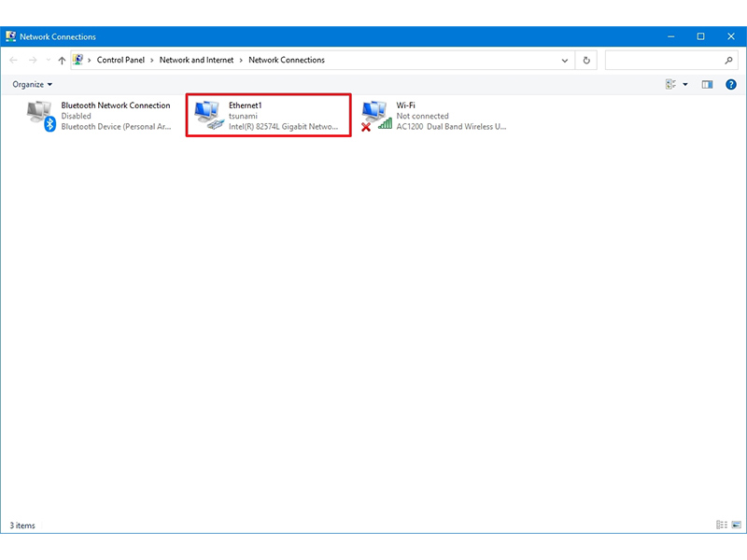Expand the chevron after Network and Internet
747x560 pixels.
tap(241, 61)
